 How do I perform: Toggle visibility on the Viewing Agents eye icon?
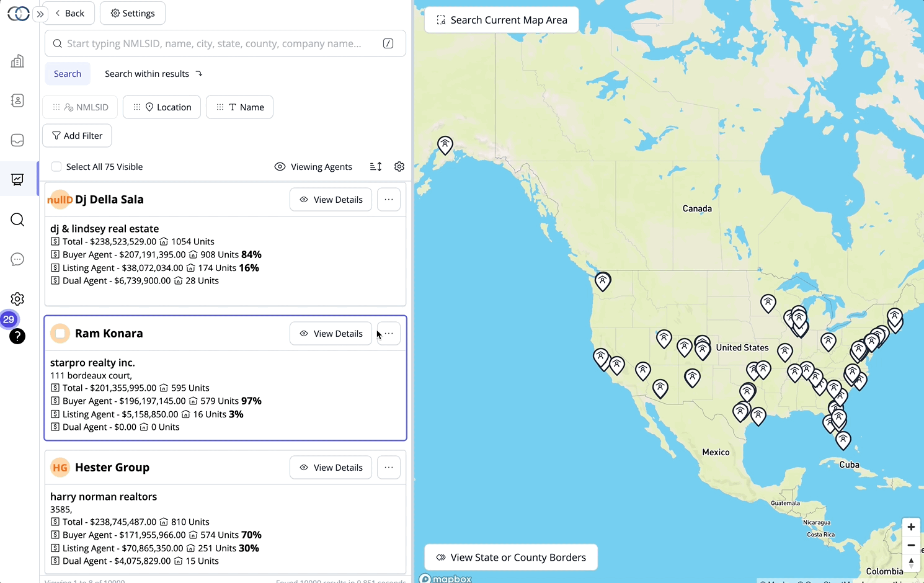(280, 166)
